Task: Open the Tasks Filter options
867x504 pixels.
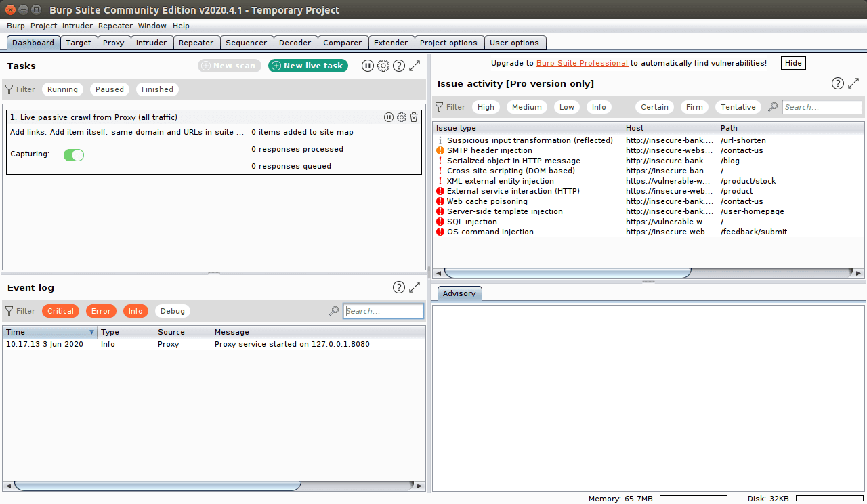Action: [20, 89]
